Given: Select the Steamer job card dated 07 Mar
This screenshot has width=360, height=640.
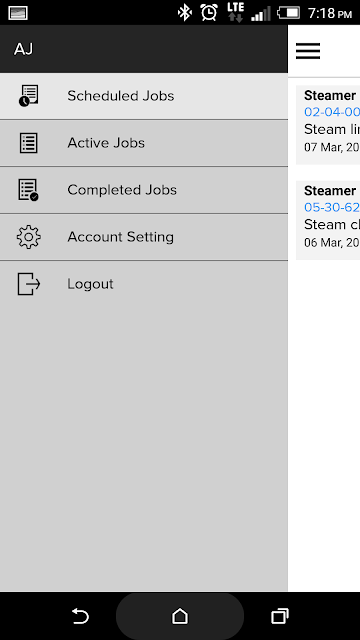Looking at the screenshot, I should [328, 125].
